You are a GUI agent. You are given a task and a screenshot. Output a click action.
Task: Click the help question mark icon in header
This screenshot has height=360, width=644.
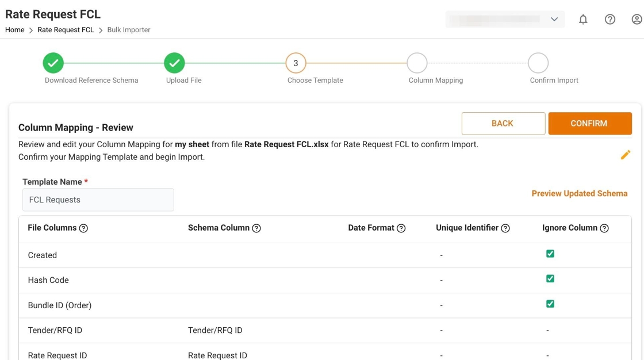point(610,20)
